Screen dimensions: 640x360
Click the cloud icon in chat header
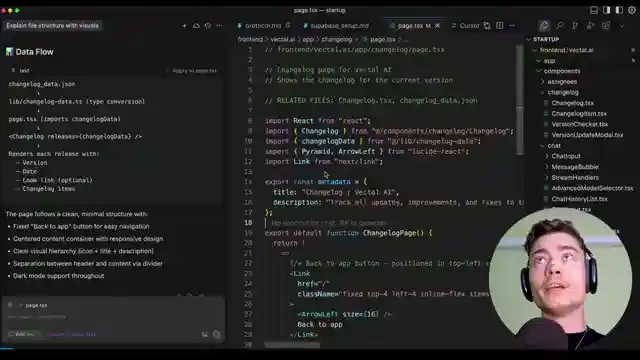click(196, 25)
